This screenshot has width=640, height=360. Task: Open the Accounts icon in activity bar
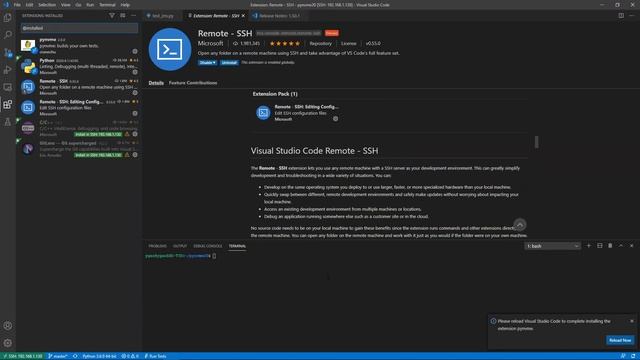[7, 326]
